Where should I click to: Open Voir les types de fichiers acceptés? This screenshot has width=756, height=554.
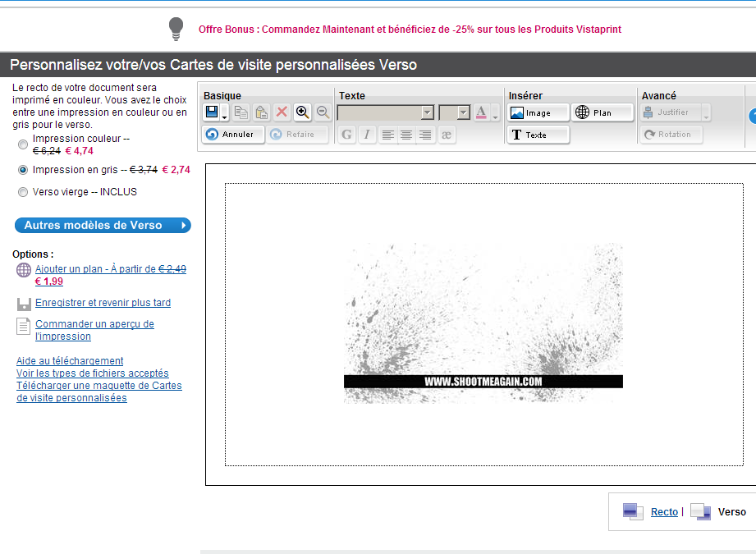(x=93, y=373)
